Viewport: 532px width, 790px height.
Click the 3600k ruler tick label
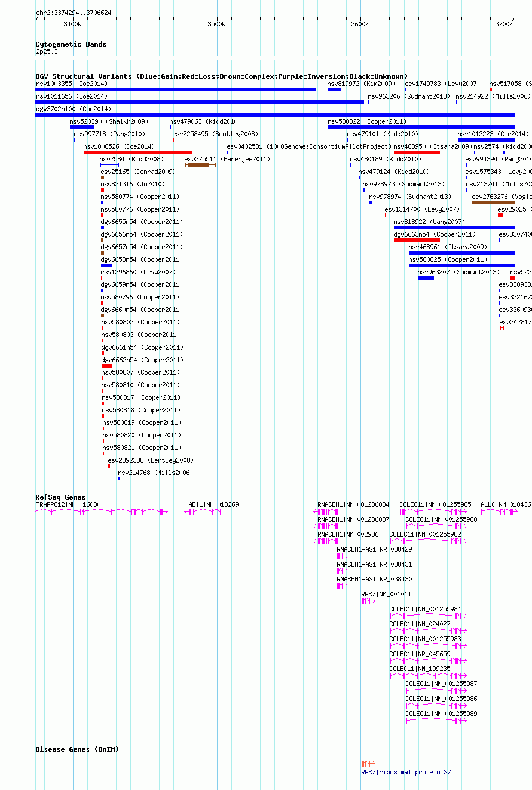point(360,24)
